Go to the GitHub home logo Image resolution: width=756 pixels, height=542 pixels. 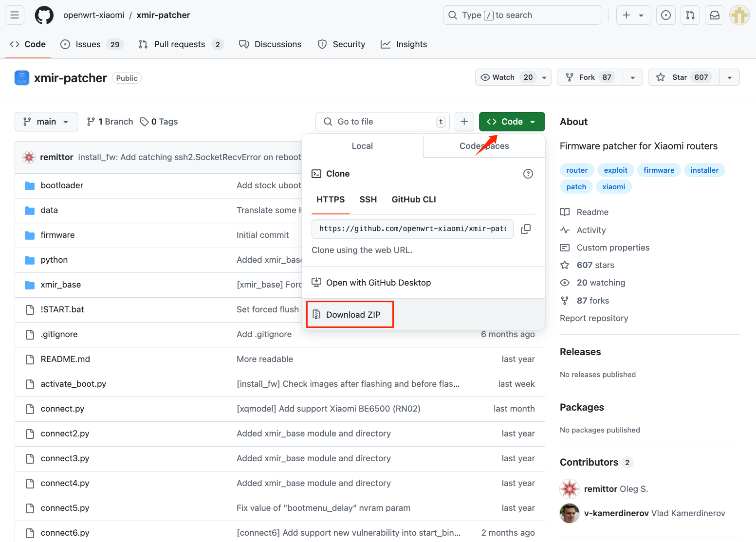coord(44,15)
